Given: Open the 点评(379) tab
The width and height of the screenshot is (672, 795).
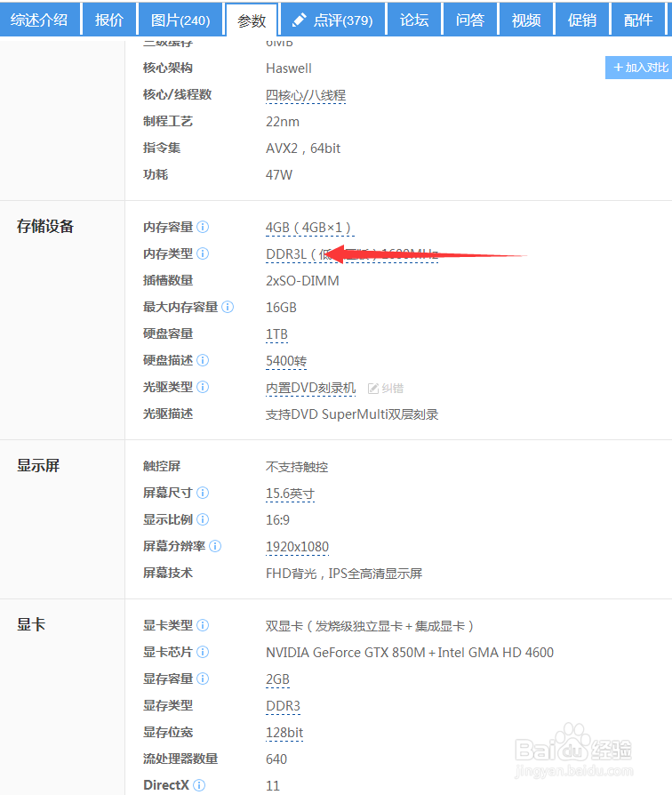Looking at the screenshot, I should [x=333, y=20].
